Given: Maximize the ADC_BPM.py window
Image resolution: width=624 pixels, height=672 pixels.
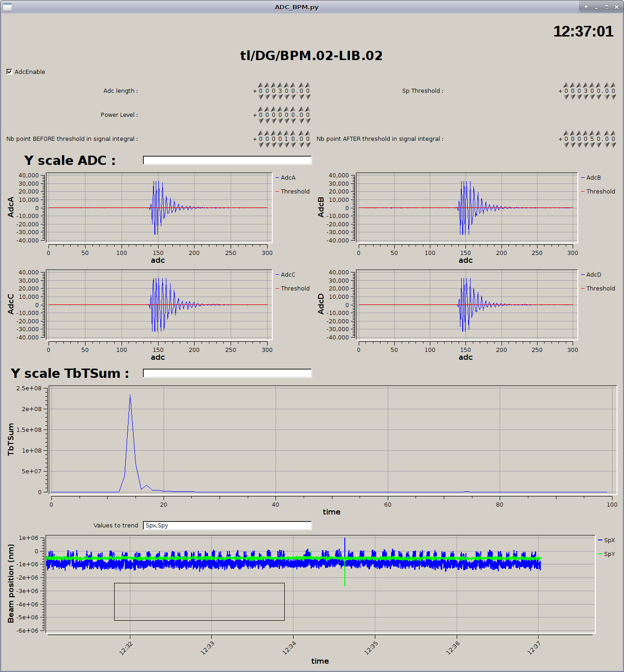Looking at the screenshot, I should tap(606, 7).
